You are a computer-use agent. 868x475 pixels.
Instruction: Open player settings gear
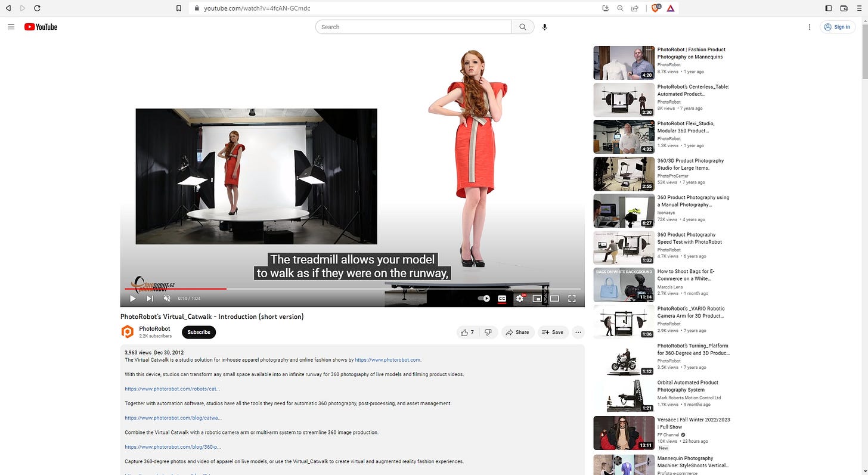520,299
